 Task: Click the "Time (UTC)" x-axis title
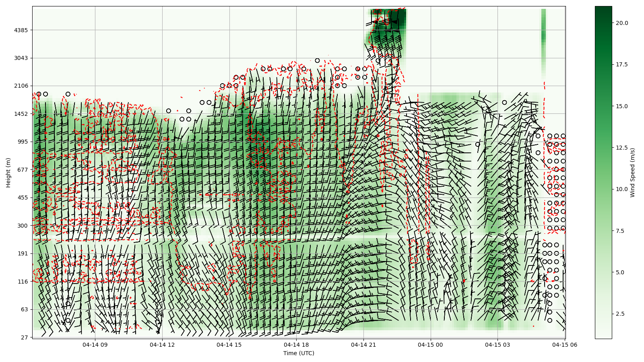point(299,353)
